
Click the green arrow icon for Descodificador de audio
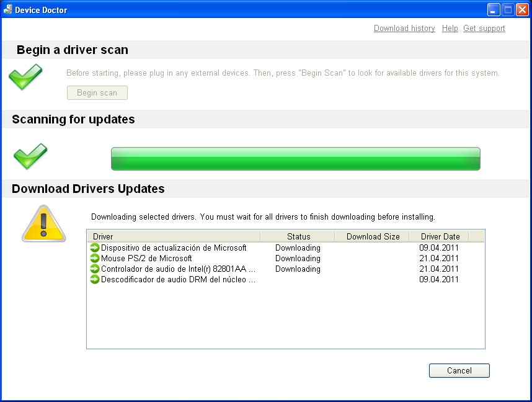(95, 279)
